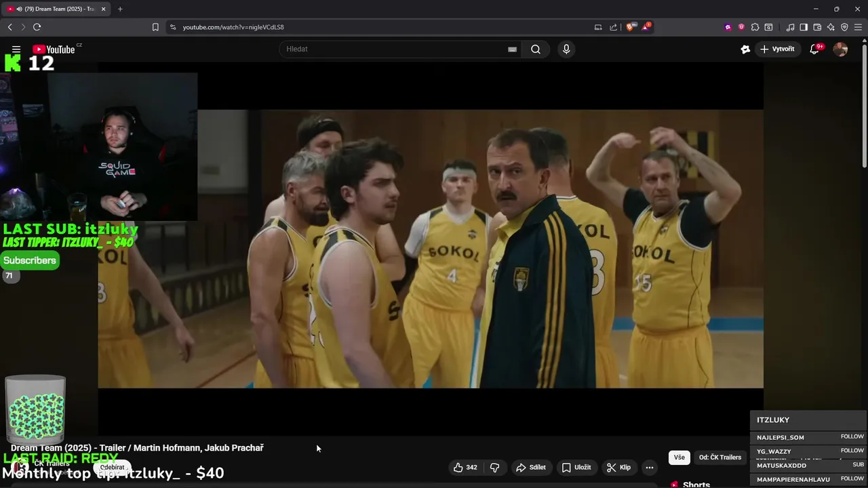
Task: Subscribe via the Odebírat button
Action: click(x=113, y=467)
